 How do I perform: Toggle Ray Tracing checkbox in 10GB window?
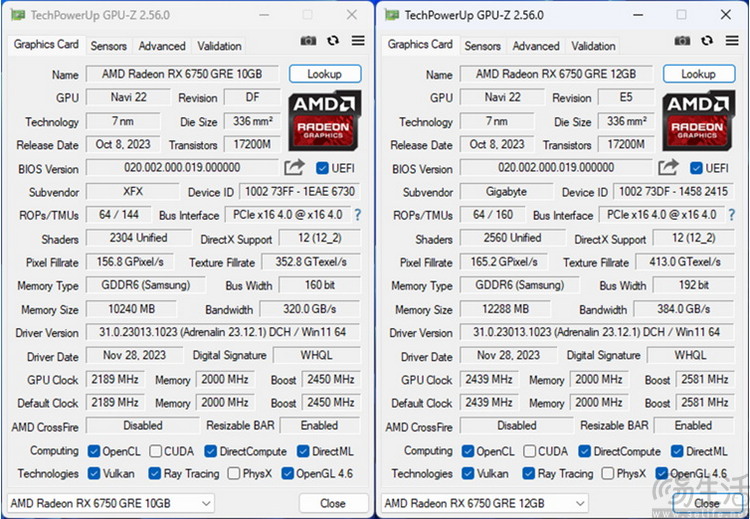click(154, 474)
